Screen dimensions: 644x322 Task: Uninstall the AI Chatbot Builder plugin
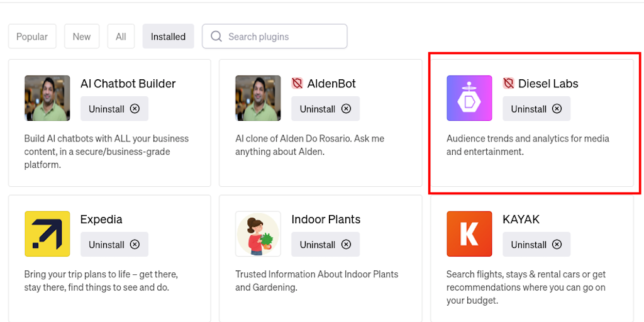114,109
